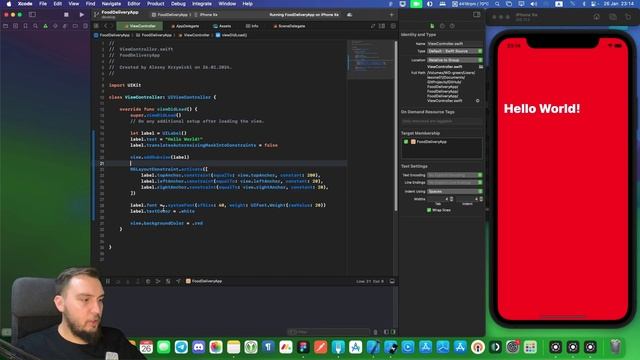Image resolution: width=640 pixels, height=360 pixels.
Task: Click the console Filter field
Action: click(329, 332)
